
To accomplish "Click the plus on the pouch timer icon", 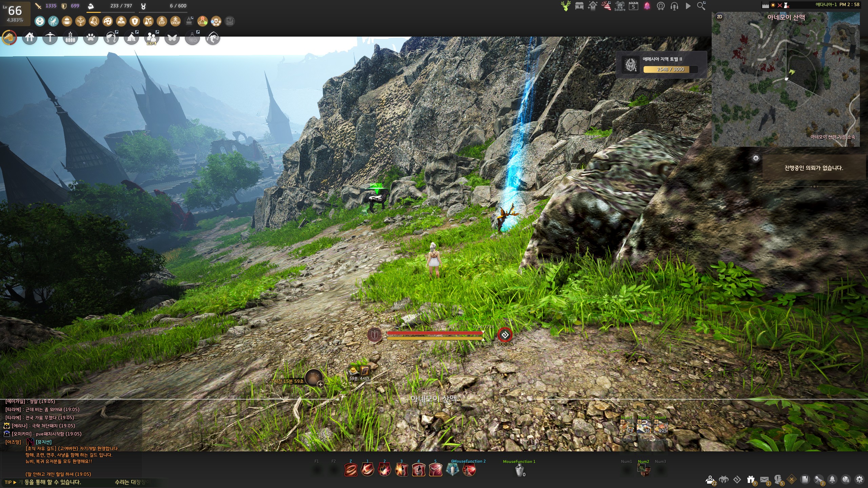I will coord(320,384).
